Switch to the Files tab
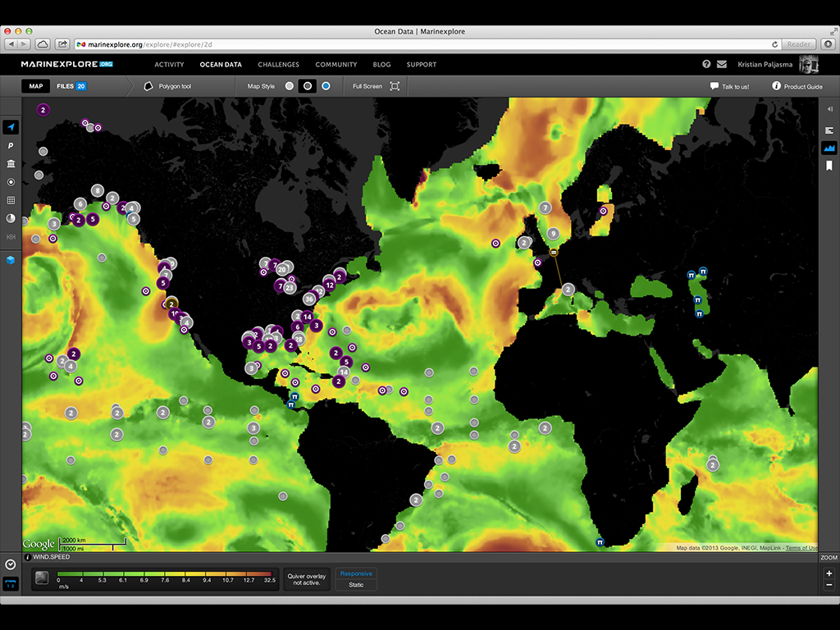840x630 pixels. pyautogui.click(x=71, y=86)
